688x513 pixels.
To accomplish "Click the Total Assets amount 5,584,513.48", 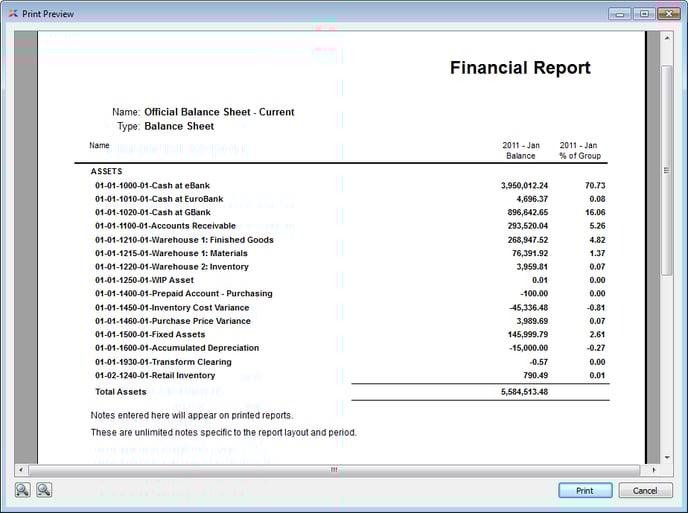I will (x=524, y=392).
